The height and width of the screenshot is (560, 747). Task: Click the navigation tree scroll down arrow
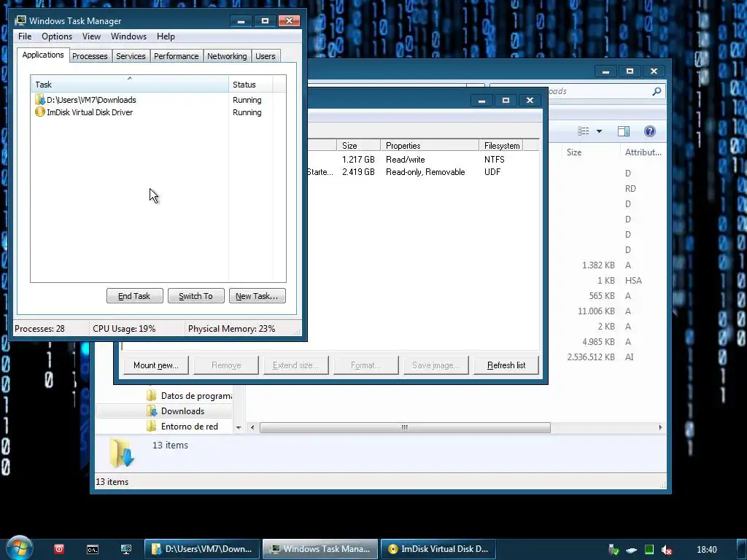tap(239, 427)
